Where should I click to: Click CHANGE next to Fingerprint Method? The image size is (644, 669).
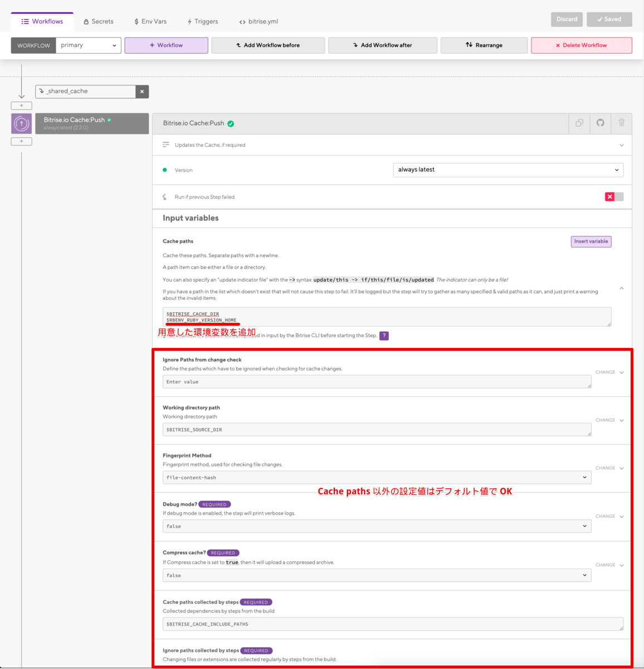609,468
